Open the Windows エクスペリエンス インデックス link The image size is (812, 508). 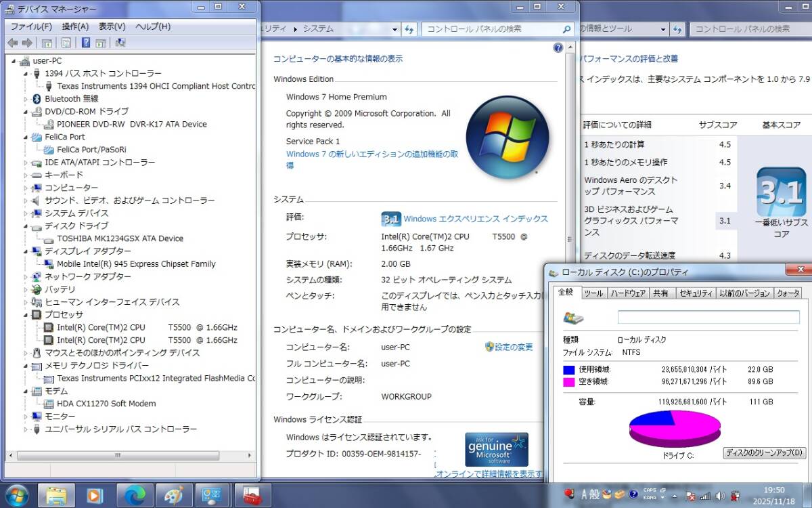click(x=475, y=219)
